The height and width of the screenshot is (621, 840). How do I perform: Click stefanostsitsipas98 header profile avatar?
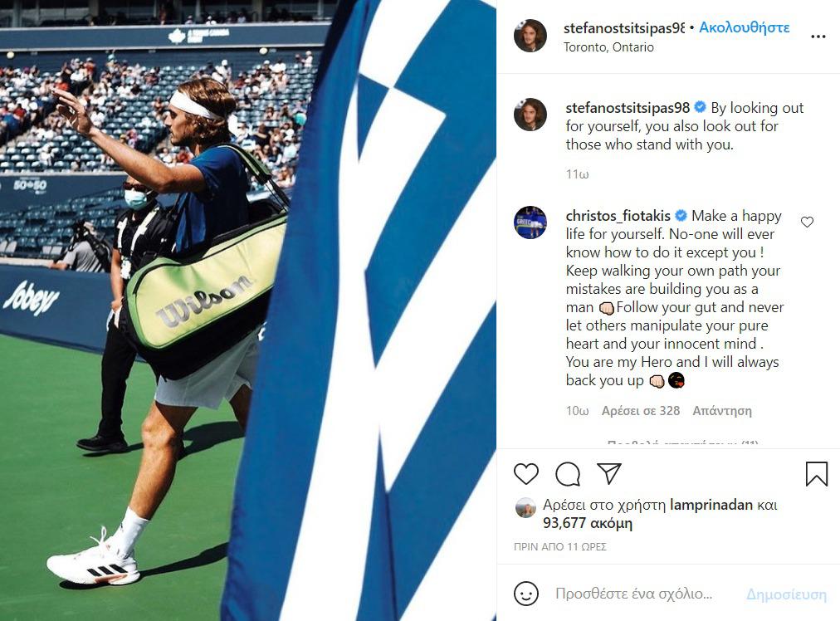point(530,36)
